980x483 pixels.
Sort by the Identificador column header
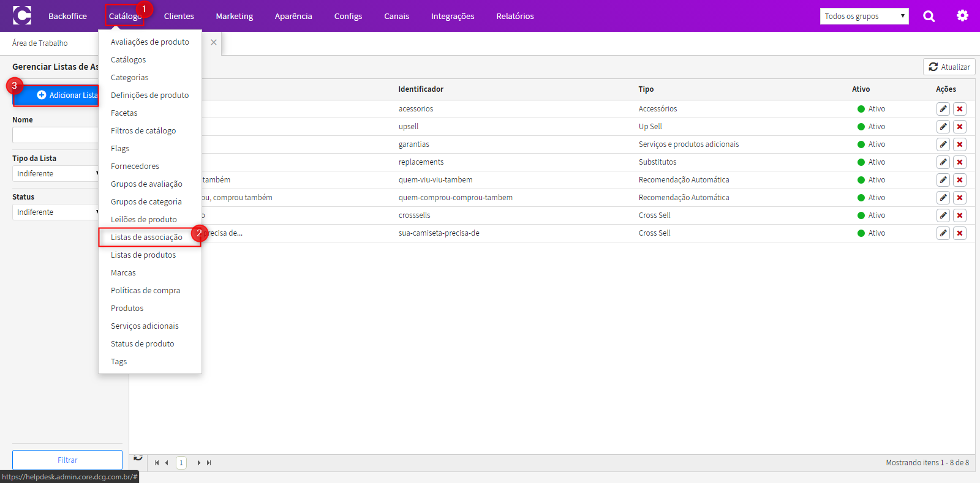421,89
